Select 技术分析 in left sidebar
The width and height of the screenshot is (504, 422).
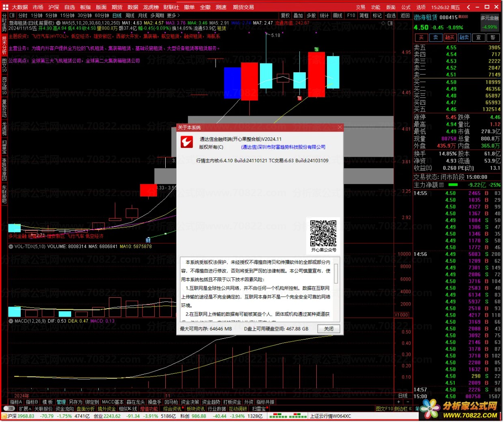pos(4,45)
